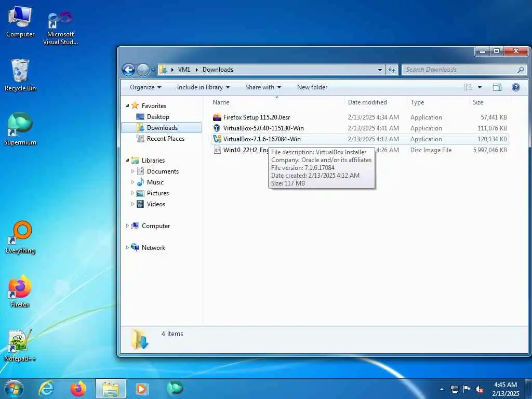Open the Windows Start orb
Screen dimensions: 532x399
click(x=14, y=389)
